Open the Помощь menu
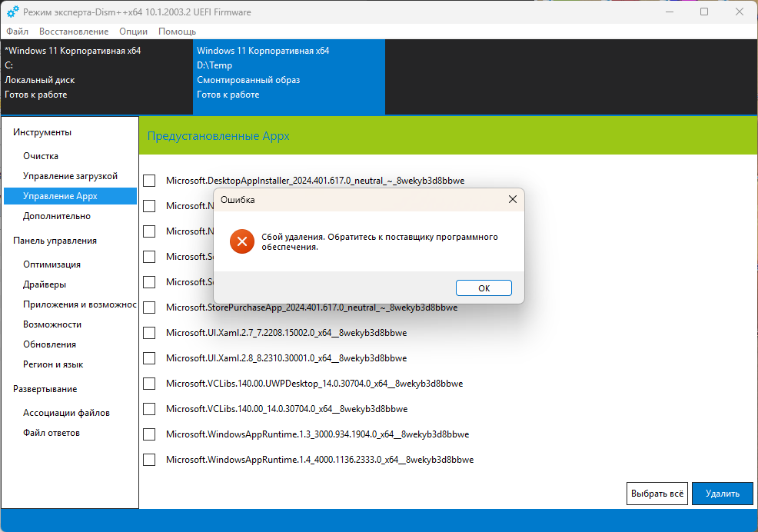This screenshot has width=758, height=532. 178,32
